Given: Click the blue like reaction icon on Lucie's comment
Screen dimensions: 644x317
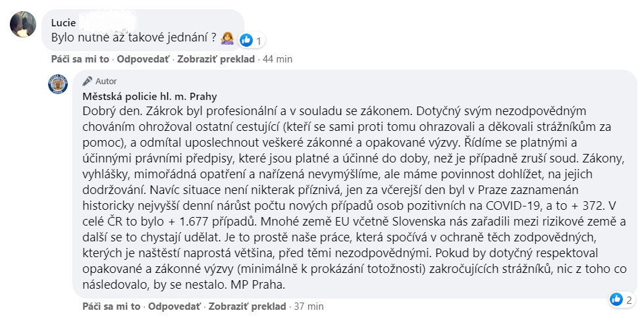Looking at the screenshot, I should 246,39.
